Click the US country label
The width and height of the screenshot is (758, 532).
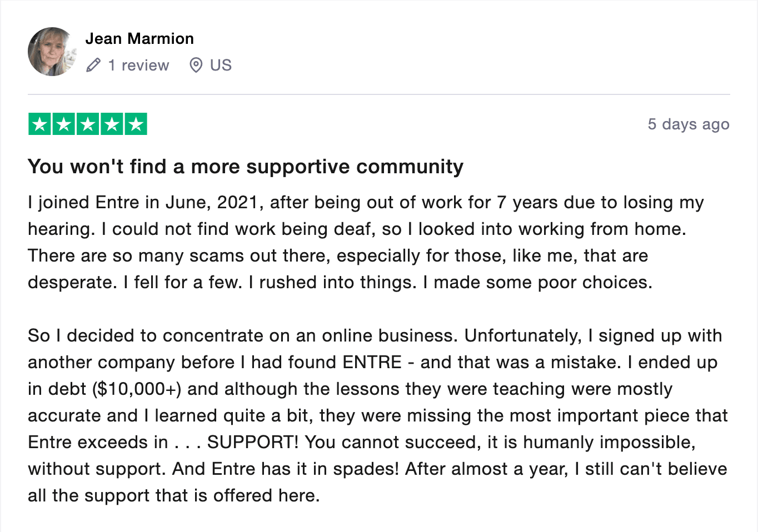pyautogui.click(x=221, y=65)
